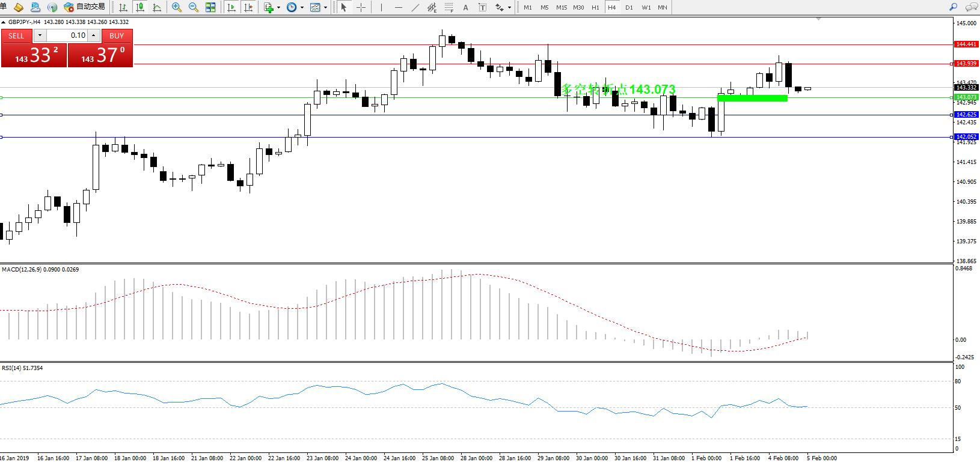Screen dimensions: 980x465
Task: Select the trendline drawing tool
Action: pos(415,7)
